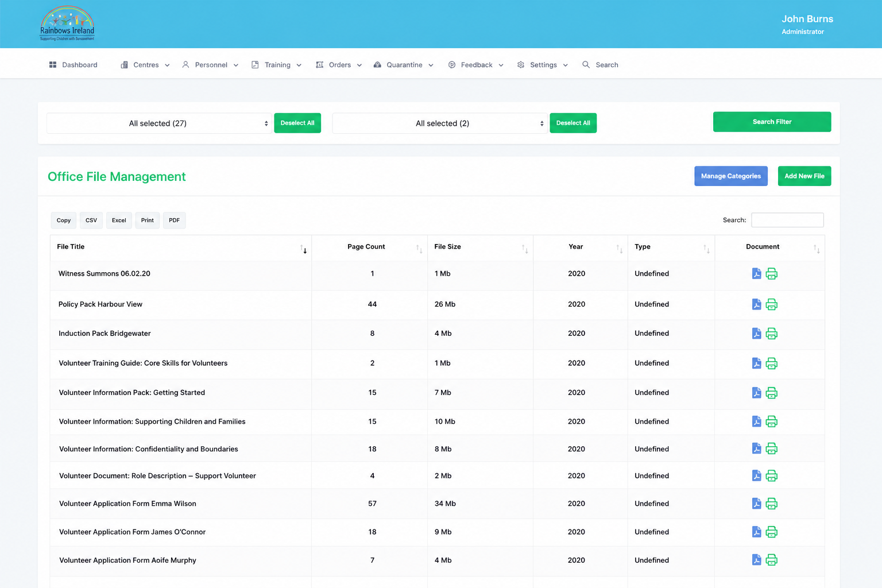The height and width of the screenshot is (588, 882).
Task: Print Role Description – Support Volunteer
Action: (x=772, y=475)
